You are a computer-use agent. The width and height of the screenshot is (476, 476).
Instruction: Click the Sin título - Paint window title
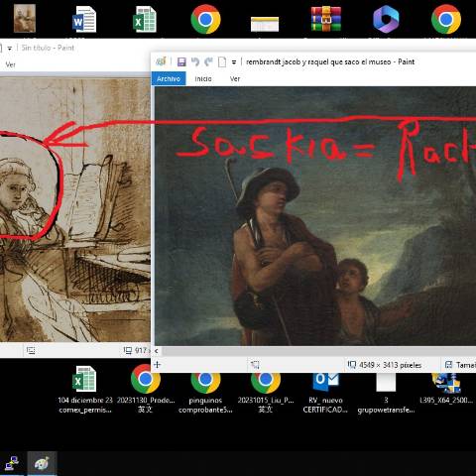click(48, 48)
